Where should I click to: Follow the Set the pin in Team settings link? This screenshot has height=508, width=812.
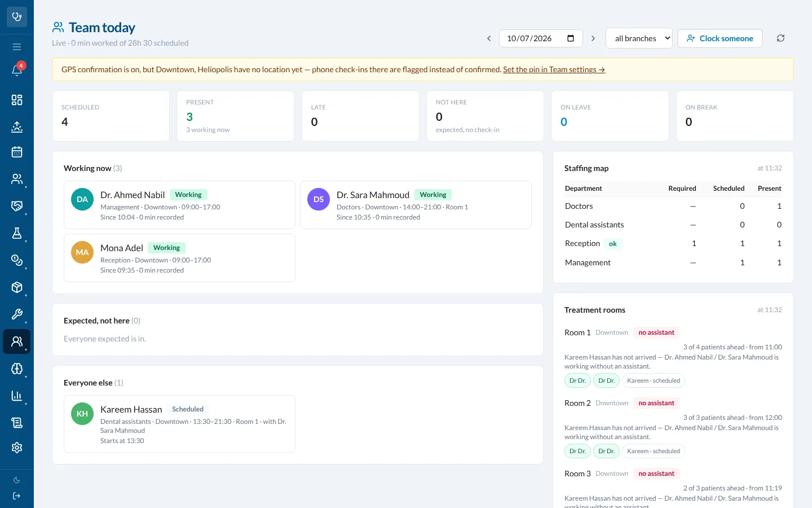coord(554,69)
